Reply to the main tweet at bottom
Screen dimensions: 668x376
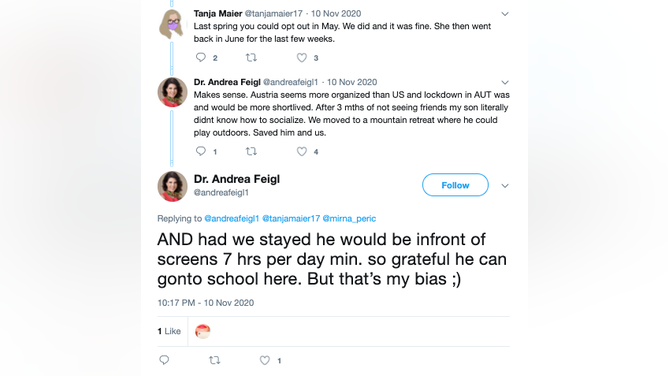tap(164, 360)
